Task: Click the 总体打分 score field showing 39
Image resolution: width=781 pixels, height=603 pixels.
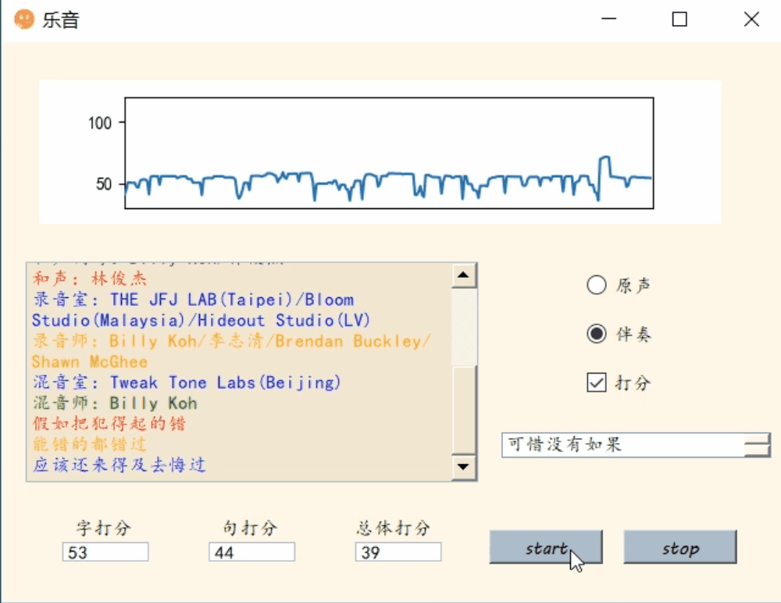Action: pos(398,552)
